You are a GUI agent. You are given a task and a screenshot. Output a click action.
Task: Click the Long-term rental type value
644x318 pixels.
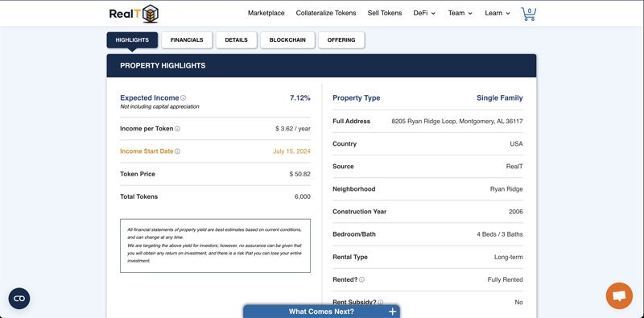click(509, 257)
